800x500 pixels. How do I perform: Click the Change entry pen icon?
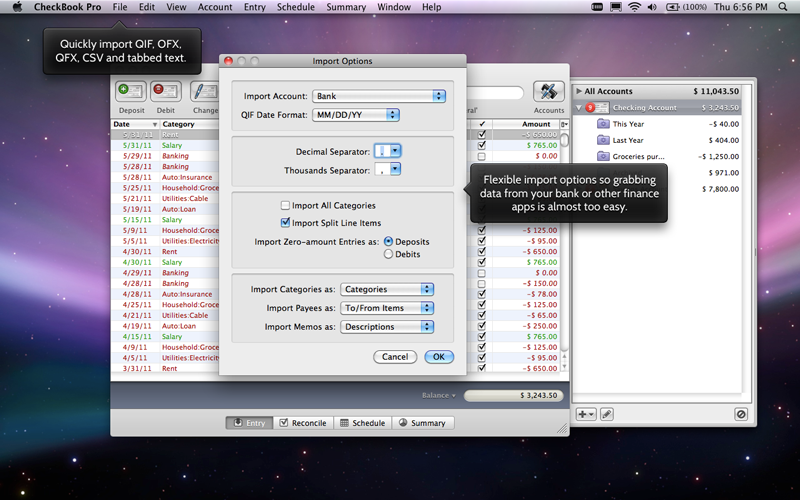(205, 92)
